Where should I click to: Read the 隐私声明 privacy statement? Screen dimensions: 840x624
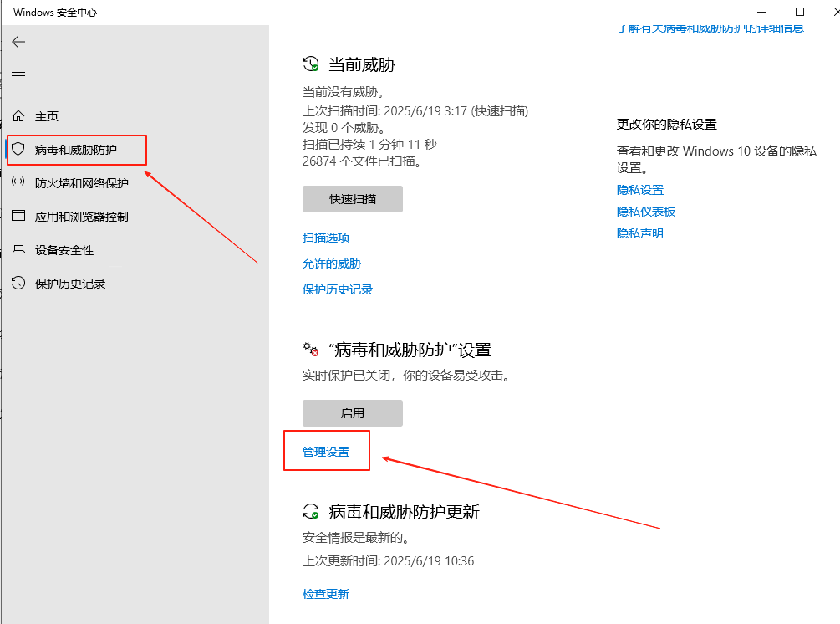639,233
